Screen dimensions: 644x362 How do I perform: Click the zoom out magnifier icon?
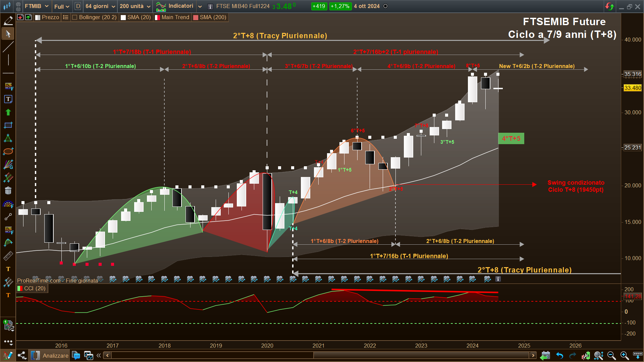coord(611,356)
